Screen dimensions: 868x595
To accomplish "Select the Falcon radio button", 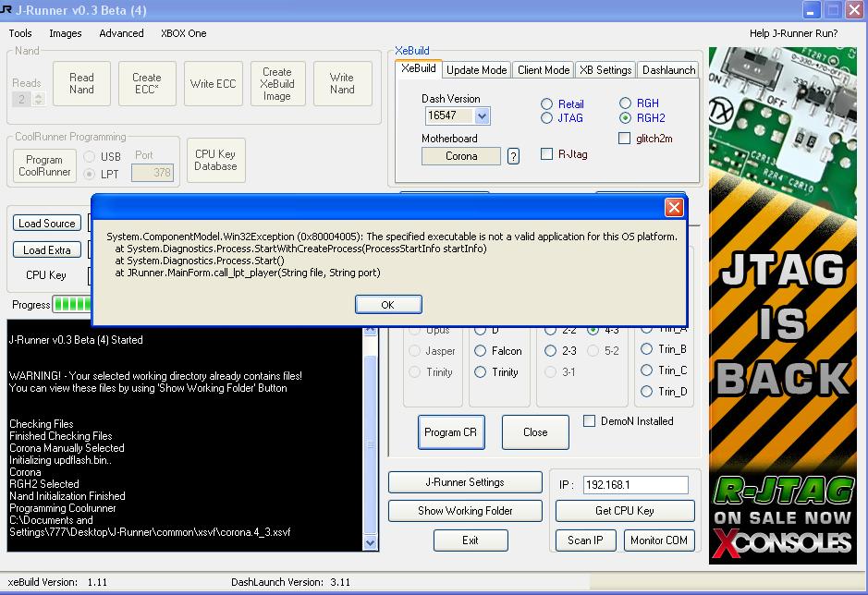I will pos(480,351).
